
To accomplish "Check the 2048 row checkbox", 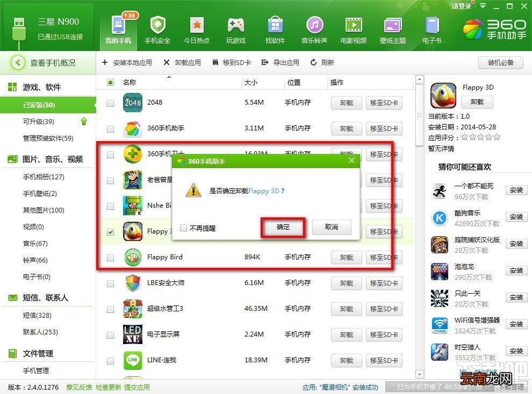I will [x=110, y=103].
